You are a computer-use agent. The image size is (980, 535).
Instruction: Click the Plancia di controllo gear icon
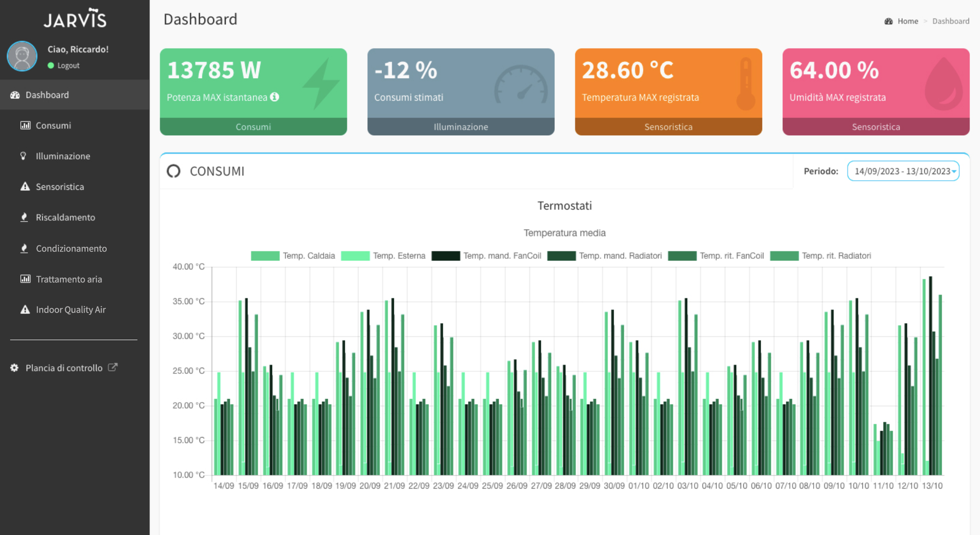click(x=14, y=368)
